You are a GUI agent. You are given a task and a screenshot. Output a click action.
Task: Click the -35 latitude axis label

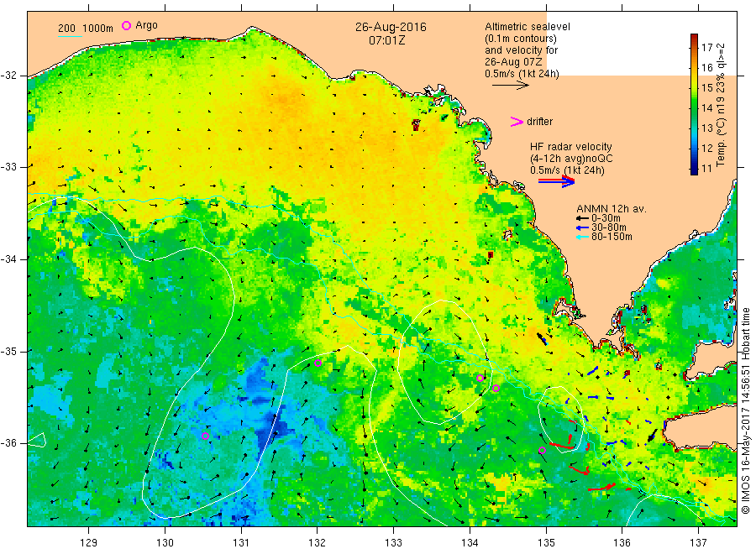pyautogui.click(x=8, y=351)
